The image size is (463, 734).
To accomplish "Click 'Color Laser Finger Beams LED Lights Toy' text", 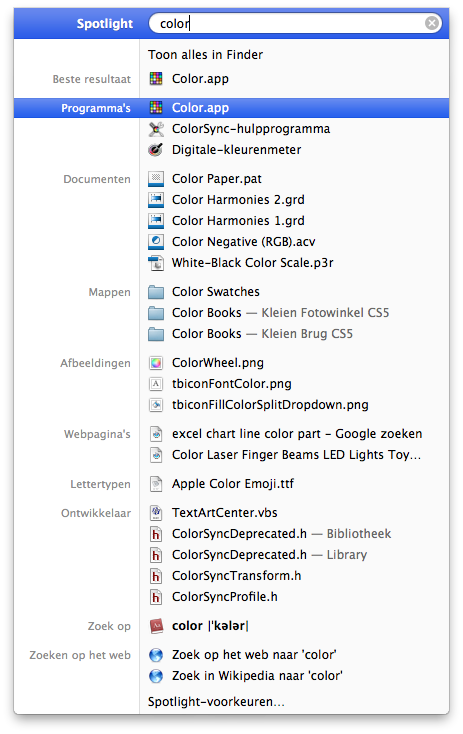I will [296, 455].
